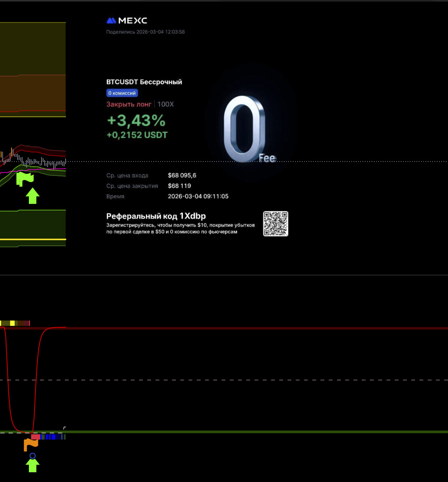The image size is (448, 482).
Task: Scan area: click the referral QR code
Action: [x=276, y=224]
